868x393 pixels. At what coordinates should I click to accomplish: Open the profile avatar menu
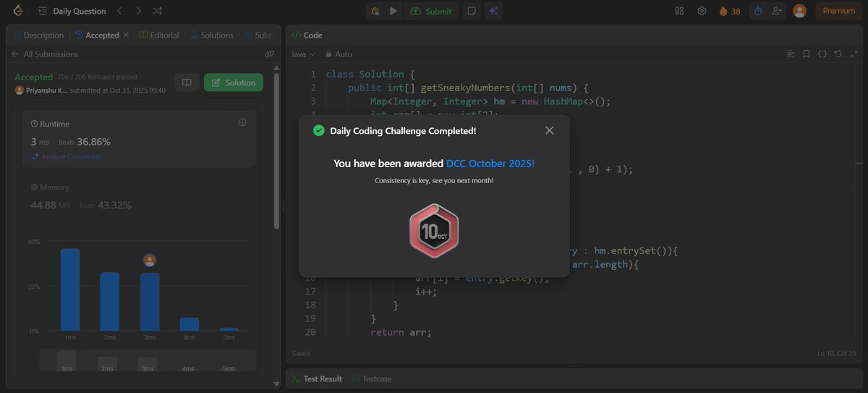click(x=799, y=11)
